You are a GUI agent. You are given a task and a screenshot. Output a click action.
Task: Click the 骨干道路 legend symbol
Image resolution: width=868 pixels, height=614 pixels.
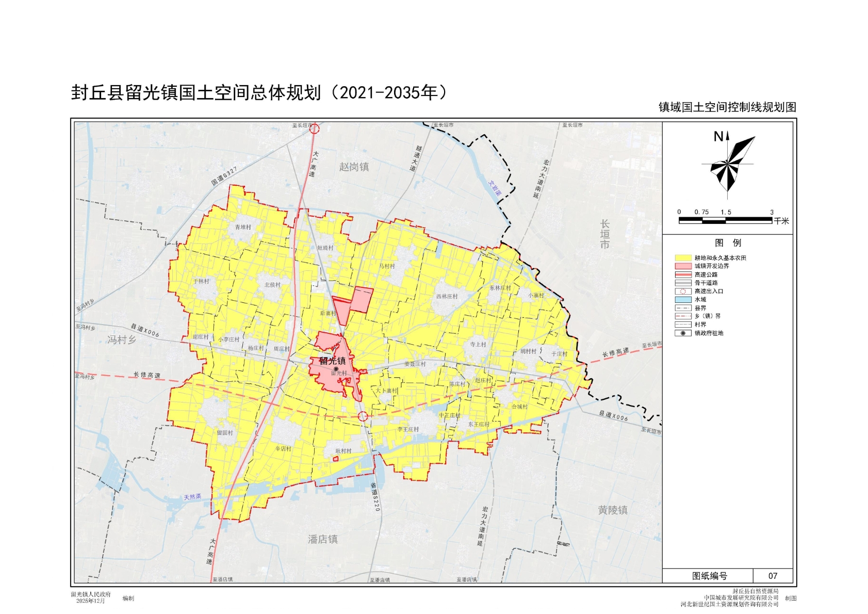click(x=683, y=283)
